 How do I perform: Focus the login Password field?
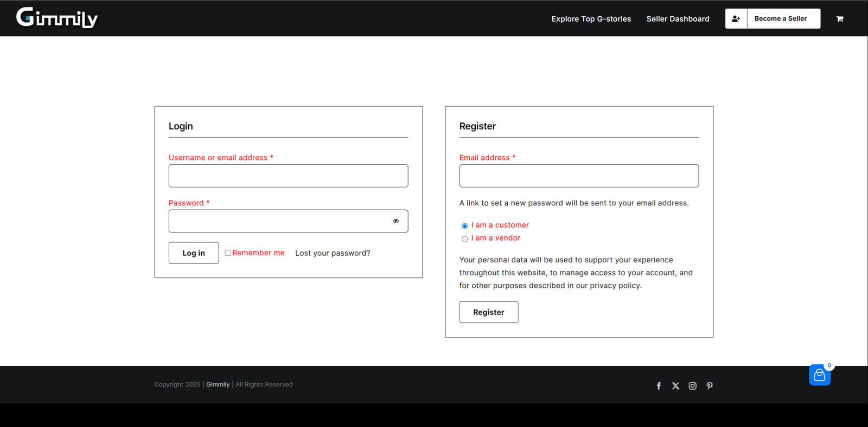tap(289, 221)
